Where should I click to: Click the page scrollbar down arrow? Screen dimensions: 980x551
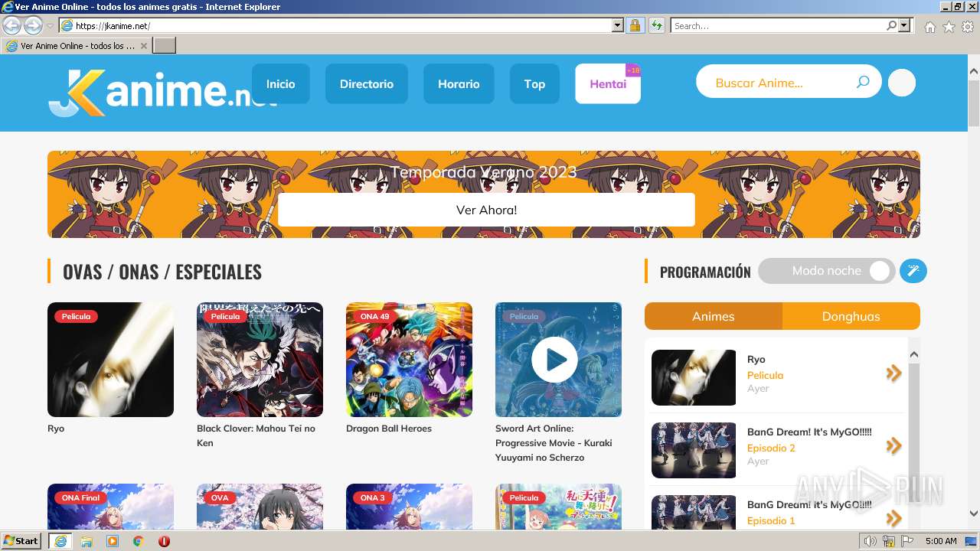pyautogui.click(x=974, y=514)
